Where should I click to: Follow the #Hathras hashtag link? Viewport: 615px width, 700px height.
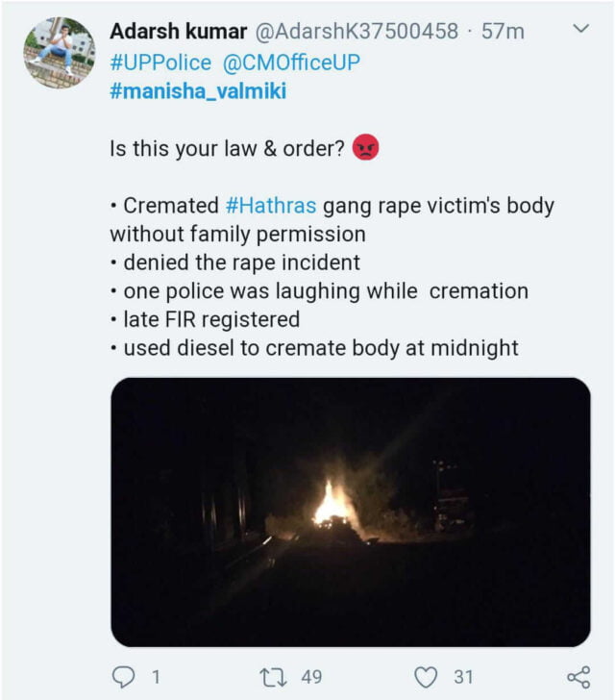pos(271,206)
